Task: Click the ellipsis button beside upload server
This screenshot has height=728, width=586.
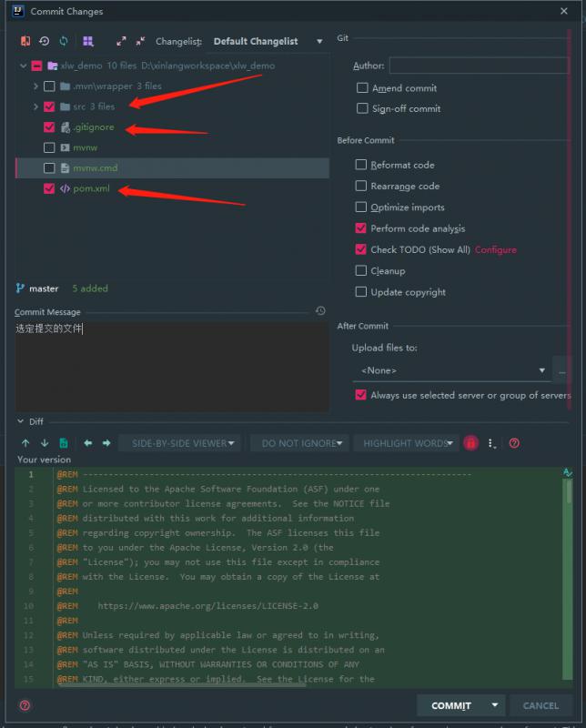Action: point(561,371)
